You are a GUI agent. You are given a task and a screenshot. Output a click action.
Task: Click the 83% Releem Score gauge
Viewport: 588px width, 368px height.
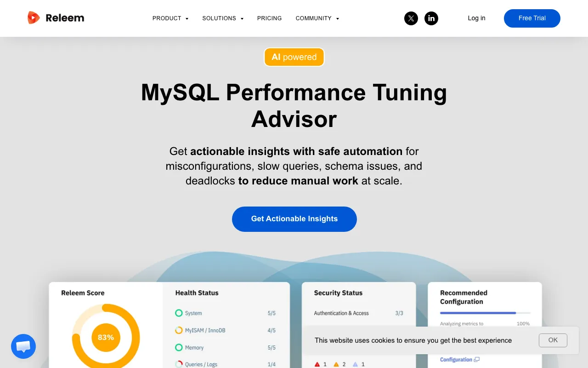pyautogui.click(x=106, y=337)
